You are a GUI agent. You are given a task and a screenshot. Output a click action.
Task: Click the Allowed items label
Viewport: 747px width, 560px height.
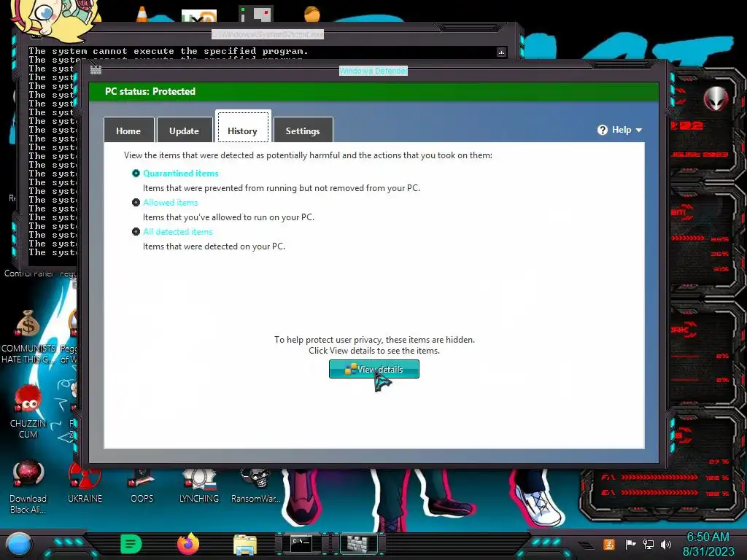click(x=171, y=203)
